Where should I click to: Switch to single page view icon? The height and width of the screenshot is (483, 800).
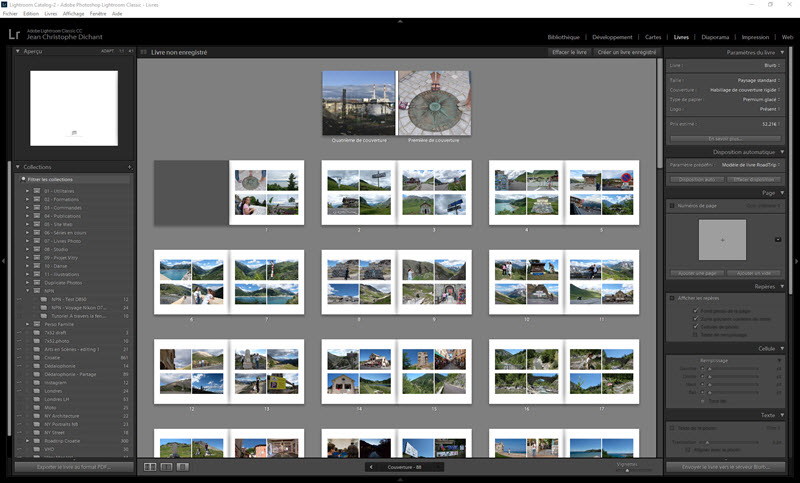183,467
